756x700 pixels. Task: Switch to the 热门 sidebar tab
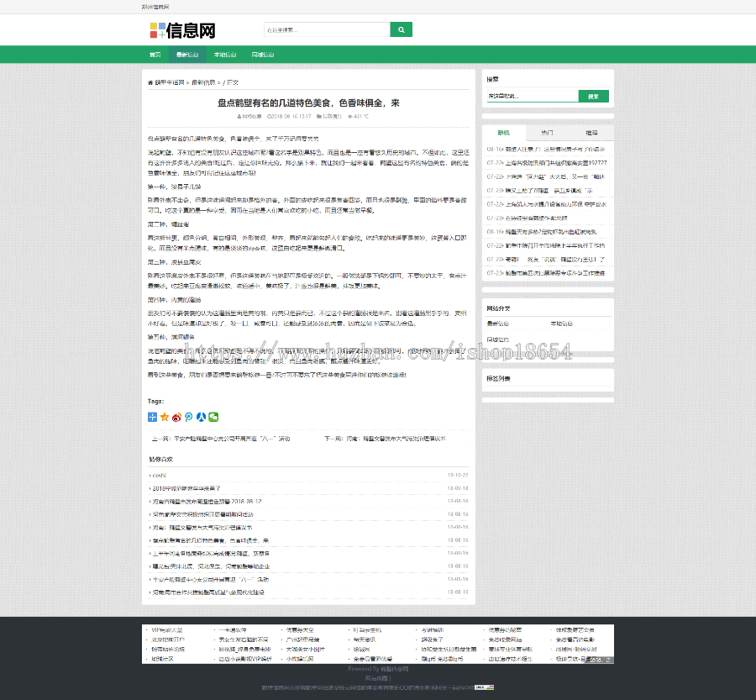click(x=548, y=133)
